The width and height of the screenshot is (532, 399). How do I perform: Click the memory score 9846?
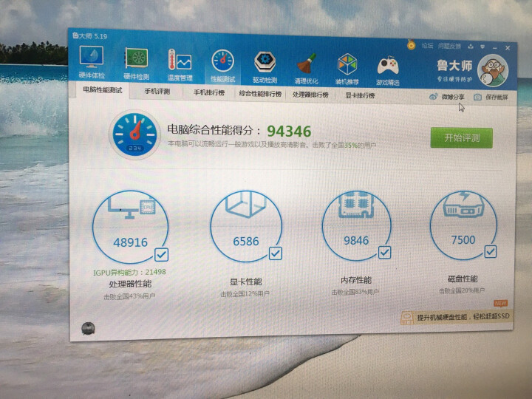tap(356, 241)
